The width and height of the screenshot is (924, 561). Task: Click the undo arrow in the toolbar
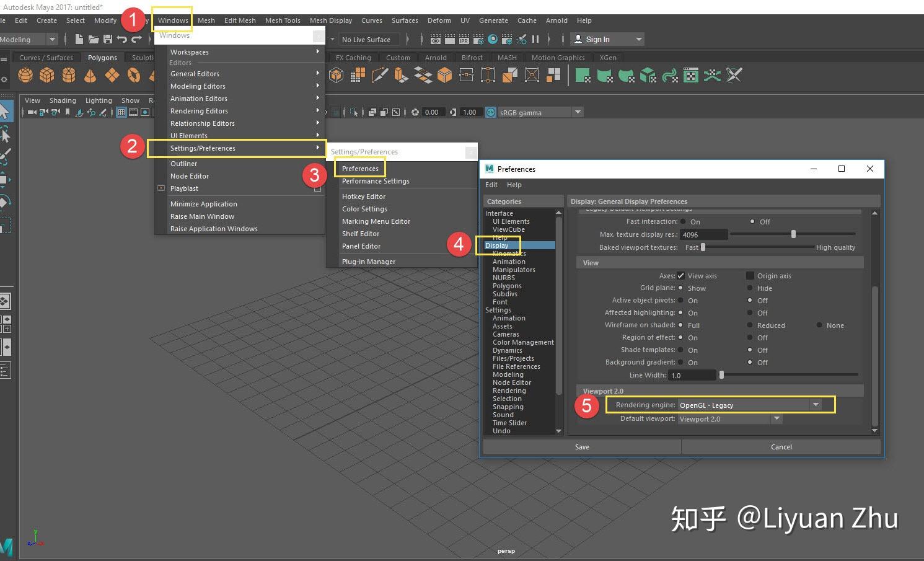coord(121,39)
